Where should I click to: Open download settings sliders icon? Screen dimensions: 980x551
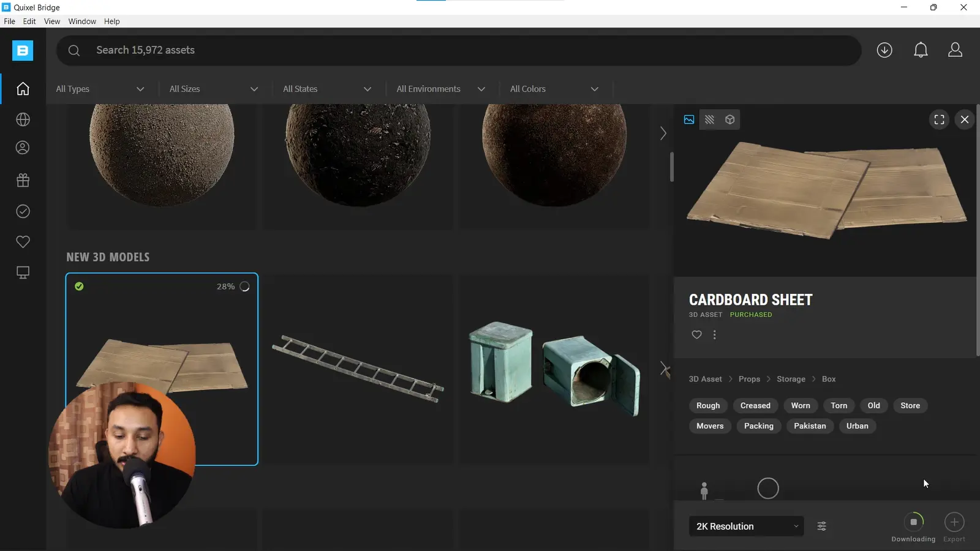[822, 526]
